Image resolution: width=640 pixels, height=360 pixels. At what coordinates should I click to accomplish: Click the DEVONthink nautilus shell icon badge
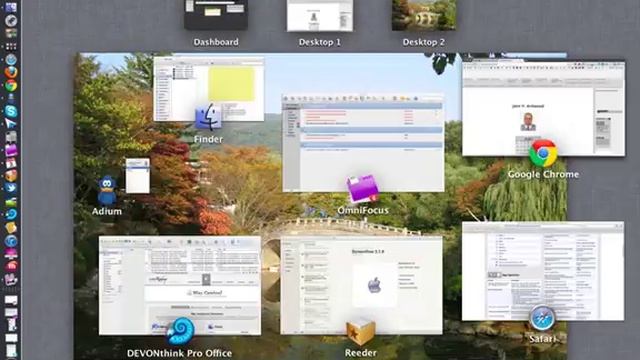[181, 331]
